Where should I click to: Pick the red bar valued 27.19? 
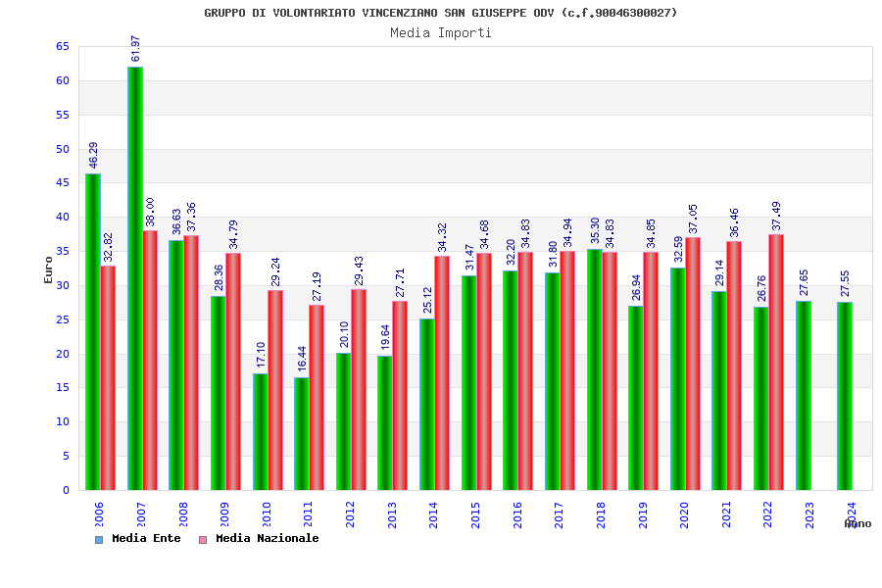coord(317,397)
